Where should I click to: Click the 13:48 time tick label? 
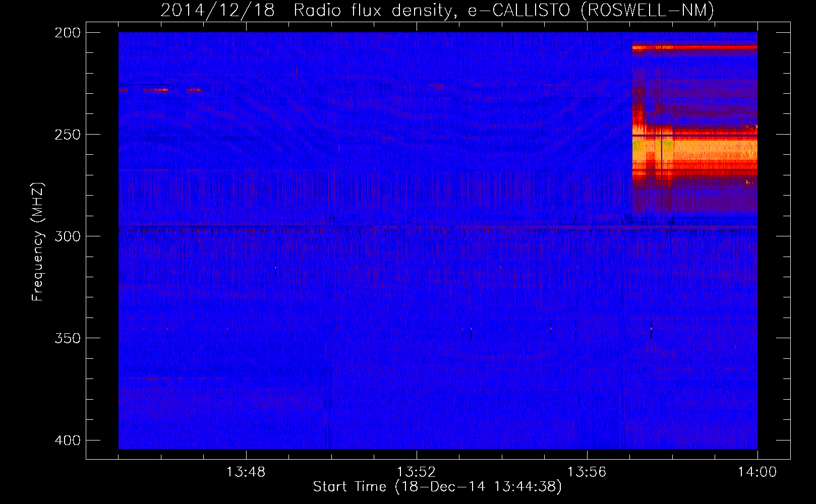(246, 472)
